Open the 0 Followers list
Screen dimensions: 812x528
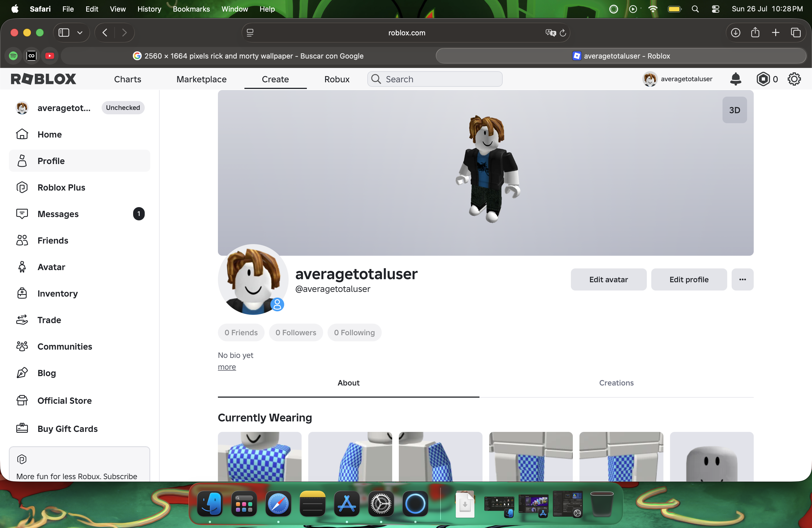point(296,332)
